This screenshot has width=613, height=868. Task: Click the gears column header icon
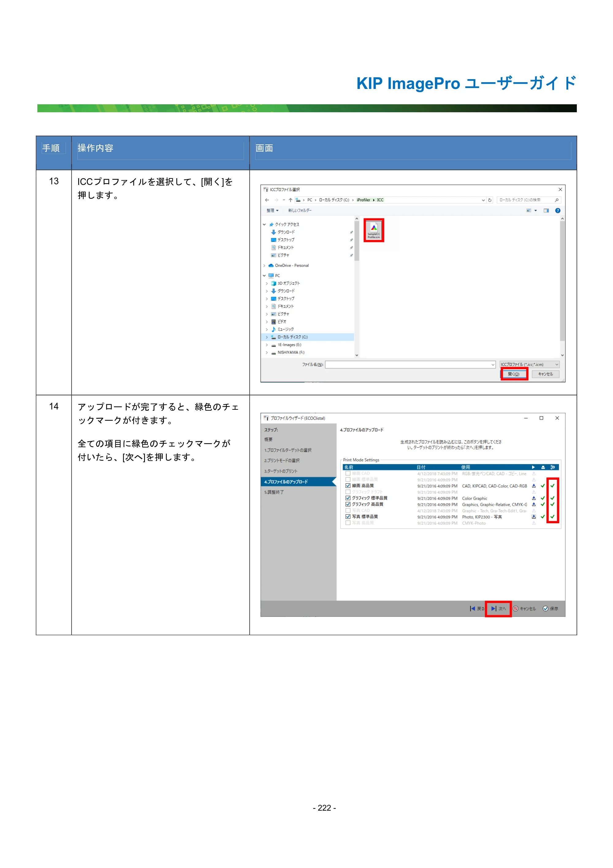(553, 467)
